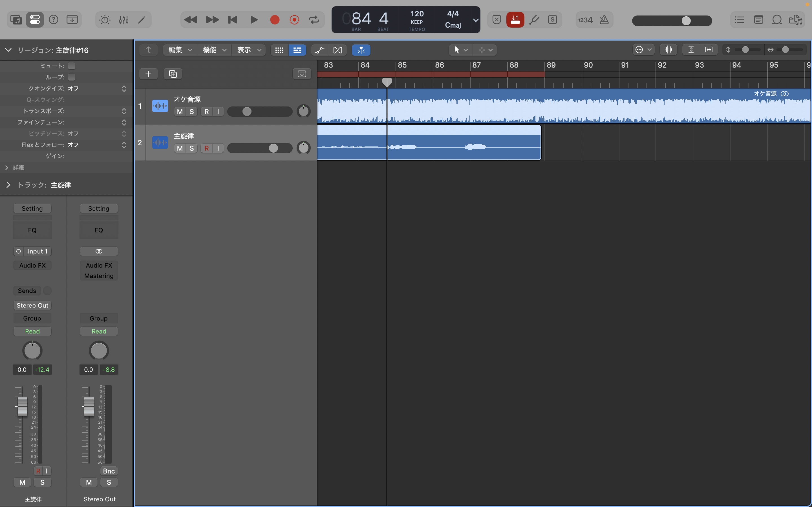Enable the ミュート checkbox for region
812x507 pixels.
[x=71, y=66]
